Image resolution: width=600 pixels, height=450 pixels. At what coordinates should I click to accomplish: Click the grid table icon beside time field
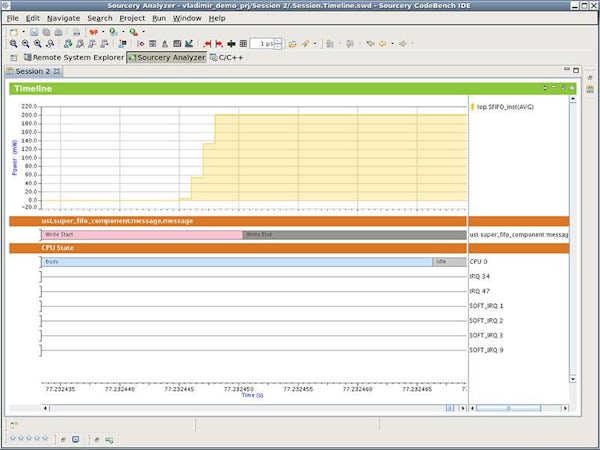coord(243,44)
